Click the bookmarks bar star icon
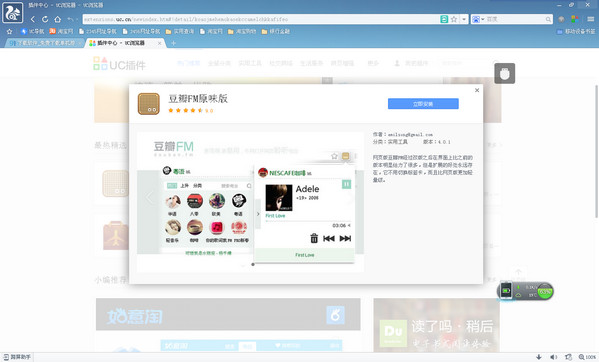This screenshot has width=599, height=362. (x=10, y=31)
